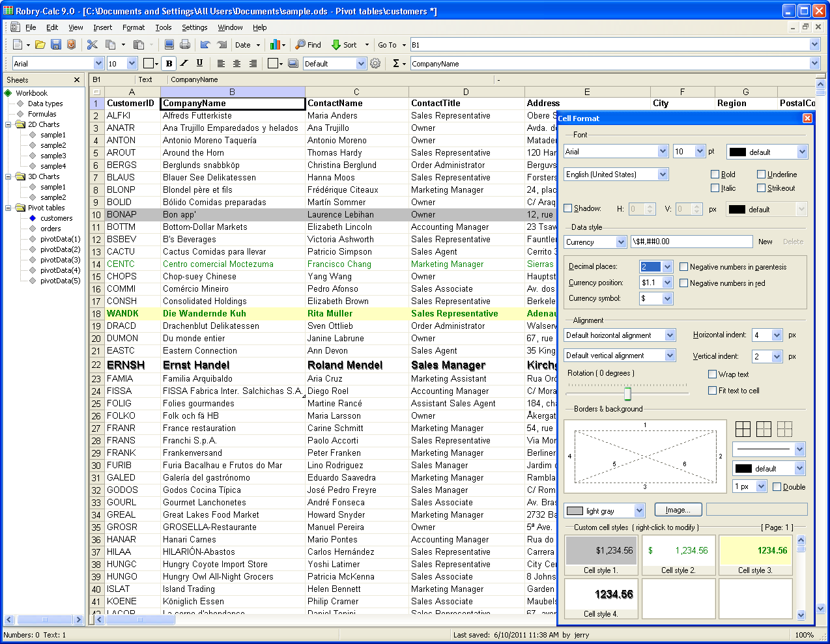The image size is (830, 644).
Task: Tick Negative numbers in red
Action: tap(684, 283)
